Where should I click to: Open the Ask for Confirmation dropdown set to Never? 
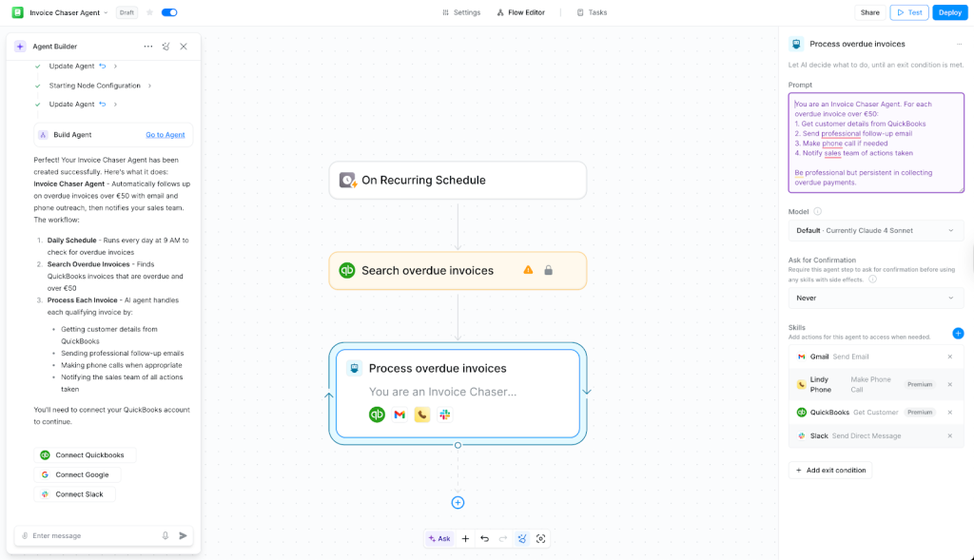[875, 298]
